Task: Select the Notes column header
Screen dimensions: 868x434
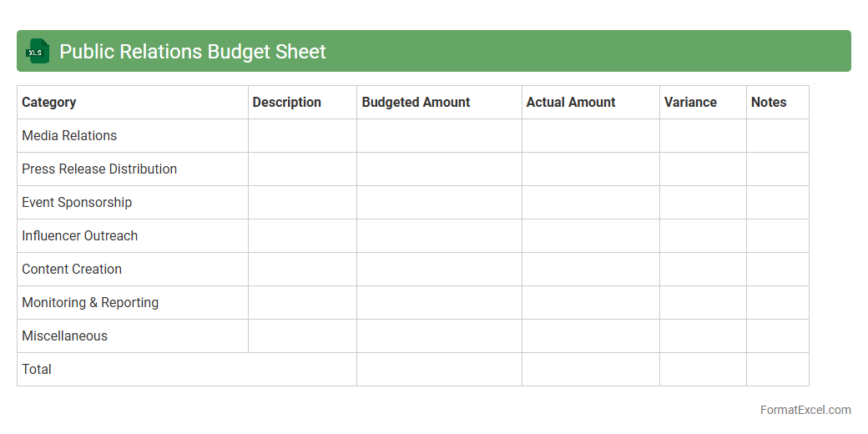Action: 769,103
